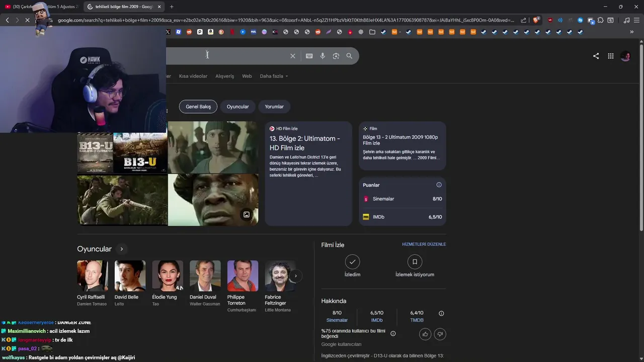Search by image with Google Lens
This screenshot has height=362, width=644.
(x=336, y=56)
